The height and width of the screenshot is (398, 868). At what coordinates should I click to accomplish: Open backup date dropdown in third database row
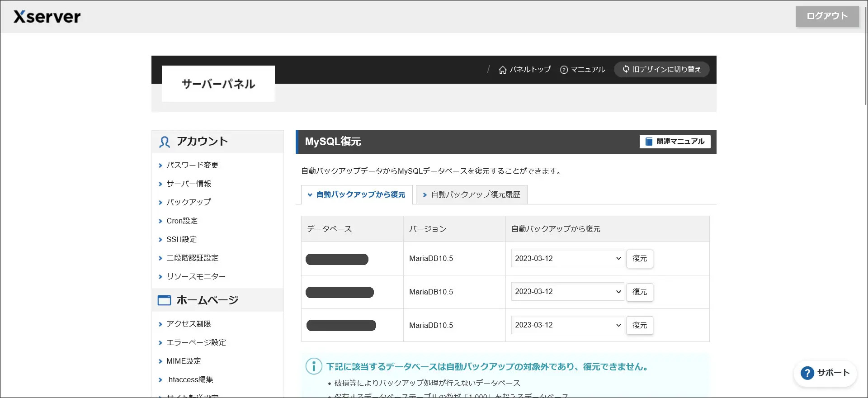567,325
